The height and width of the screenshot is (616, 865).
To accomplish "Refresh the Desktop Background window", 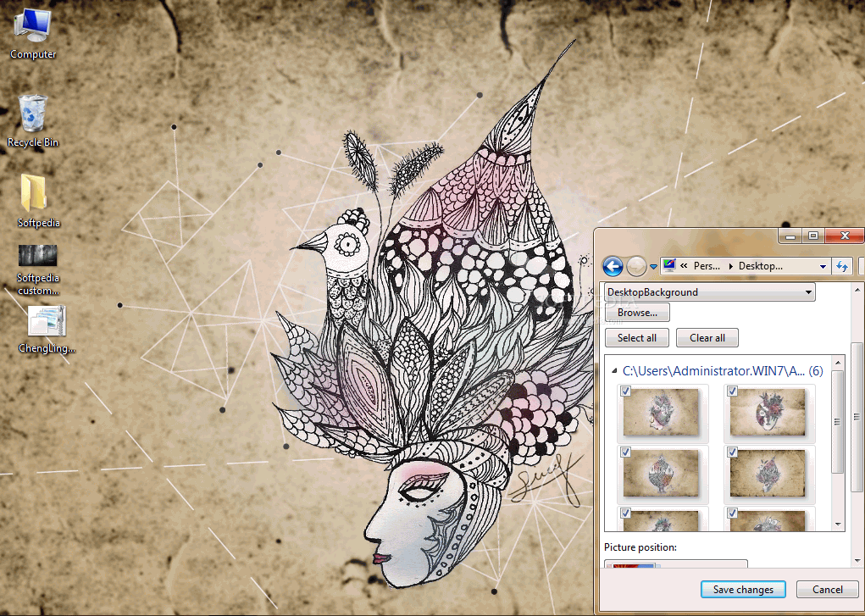I will point(842,266).
